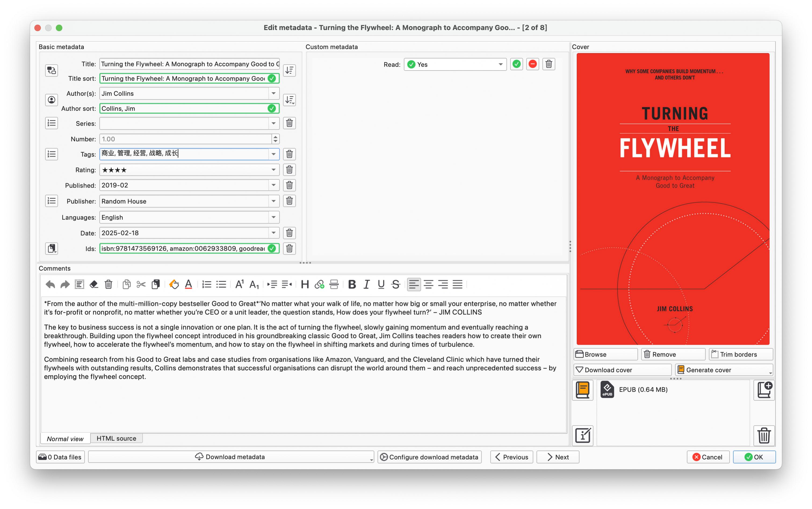812x509 pixels.
Task: Click the set metadata from format icon
Action: pyautogui.click(x=583, y=435)
